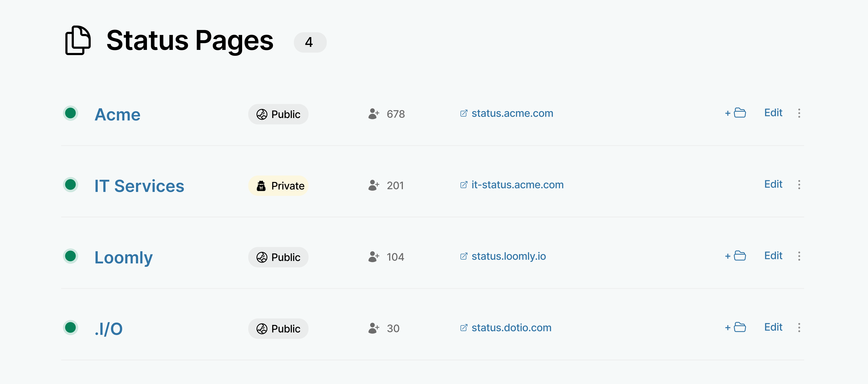The height and width of the screenshot is (384, 868).
Task: Open the three-dot menu on the .I/O row
Action: (x=799, y=327)
